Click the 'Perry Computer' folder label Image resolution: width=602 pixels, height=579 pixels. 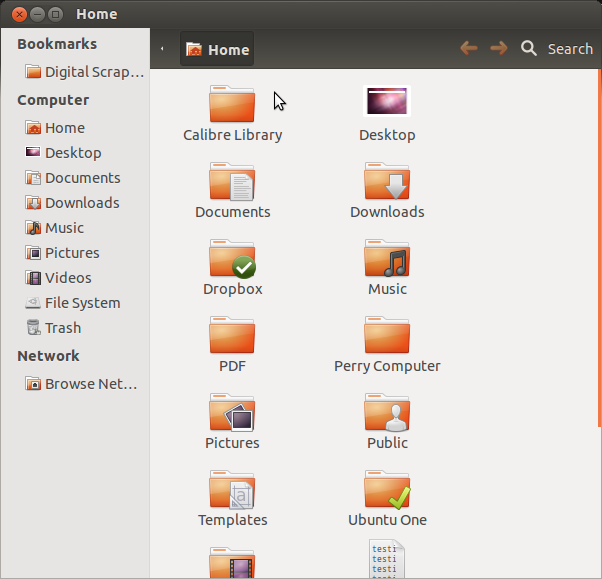coord(387,366)
